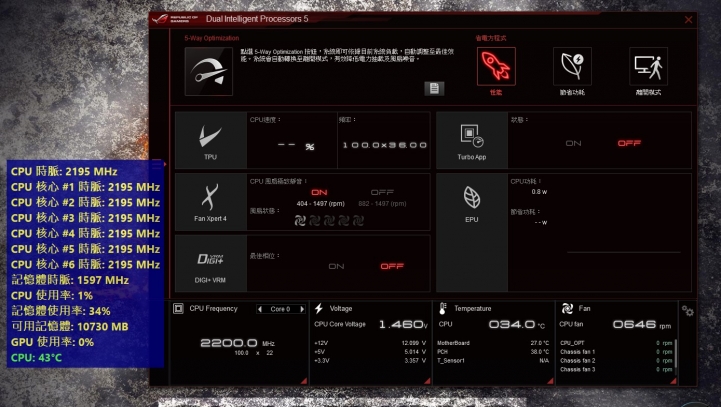Click the T_Sensor1 N/A row
Viewport: 721px width, 407px height.
493,361
